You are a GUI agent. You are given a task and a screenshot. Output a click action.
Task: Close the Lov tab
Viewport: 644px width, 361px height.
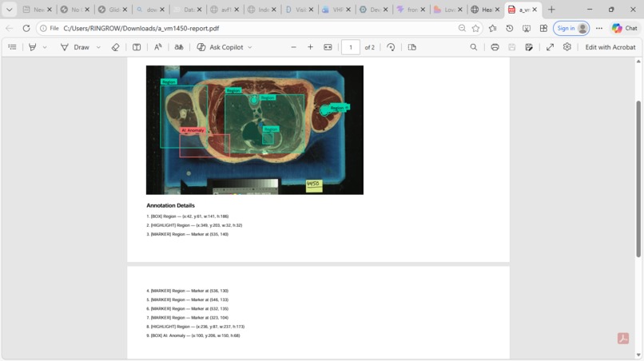pos(460,10)
